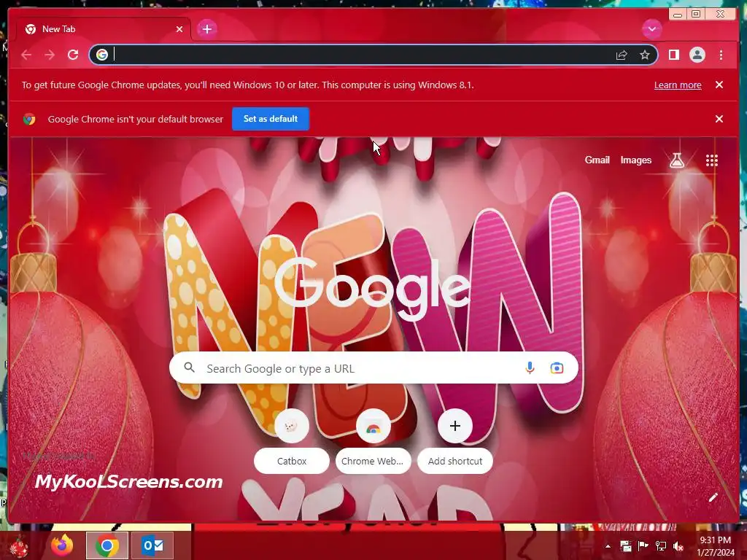Image resolution: width=747 pixels, height=560 pixels.
Task: Click the magnifier in search box
Action: pyautogui.click(x=189, y=367)
